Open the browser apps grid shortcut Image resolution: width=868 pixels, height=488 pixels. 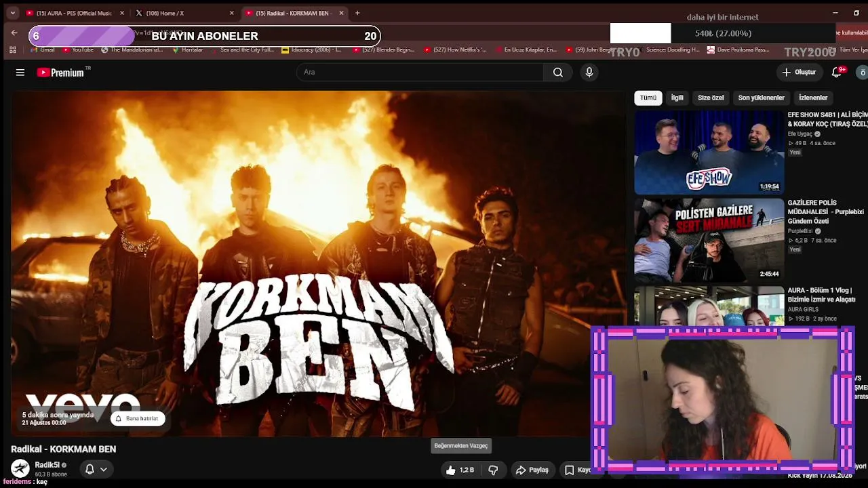[12, 50]
